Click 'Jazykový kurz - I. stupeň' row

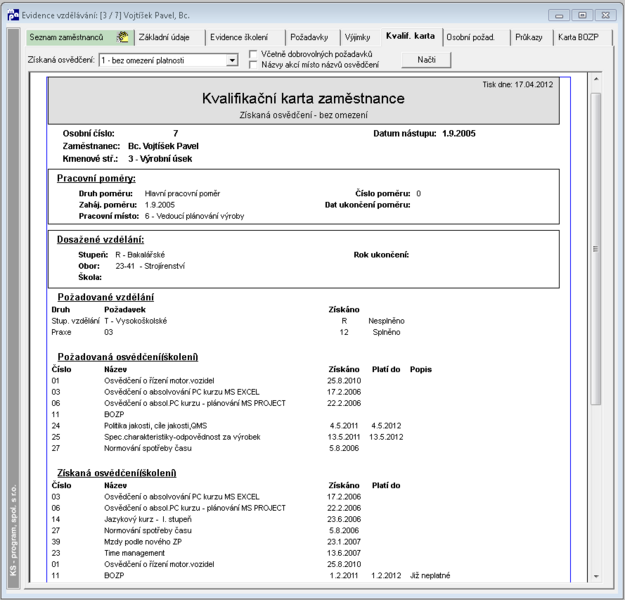[148, 519]
